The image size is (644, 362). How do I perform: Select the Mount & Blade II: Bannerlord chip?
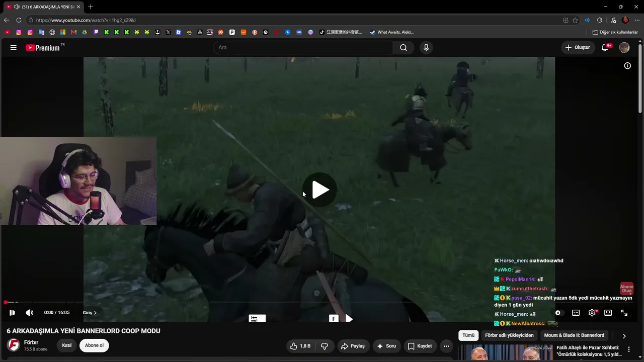tap(574, 335)
